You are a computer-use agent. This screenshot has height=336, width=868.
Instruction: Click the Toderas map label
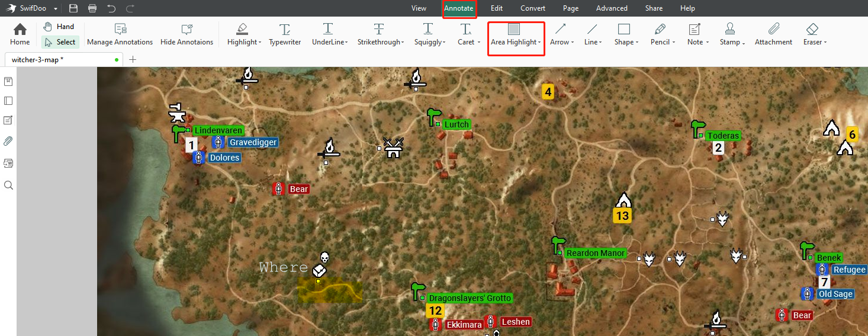[723, 136]
